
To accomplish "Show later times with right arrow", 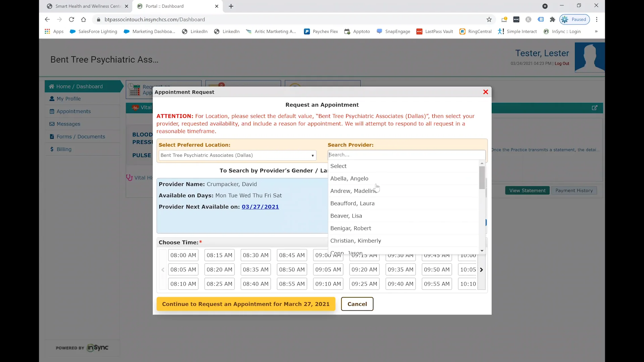I will 481,269.
